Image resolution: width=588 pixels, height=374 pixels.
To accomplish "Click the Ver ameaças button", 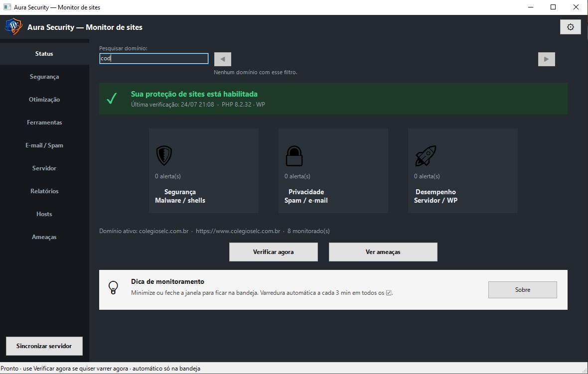I will [383, 252].
